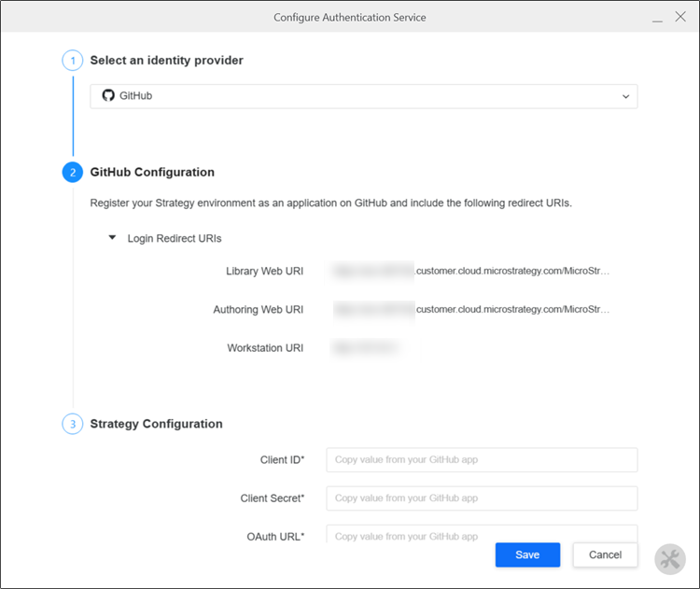Open the wrench tools icon at bottom right
The image size is (700, 589).
click(669, 559)
